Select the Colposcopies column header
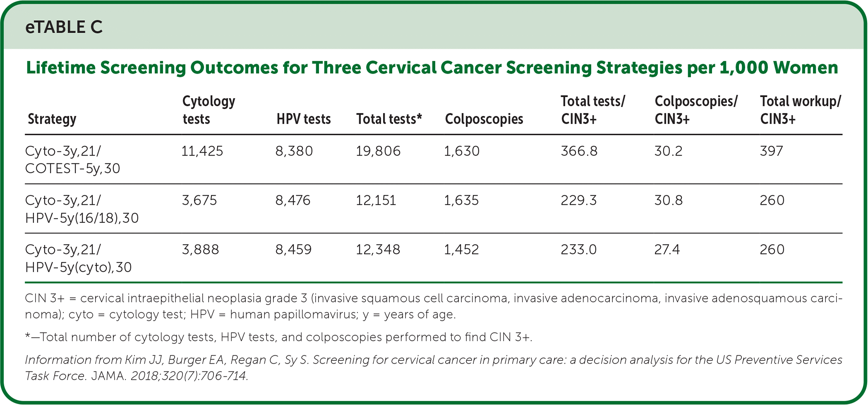This screenshot has width=868, height=405. (484, 119)
